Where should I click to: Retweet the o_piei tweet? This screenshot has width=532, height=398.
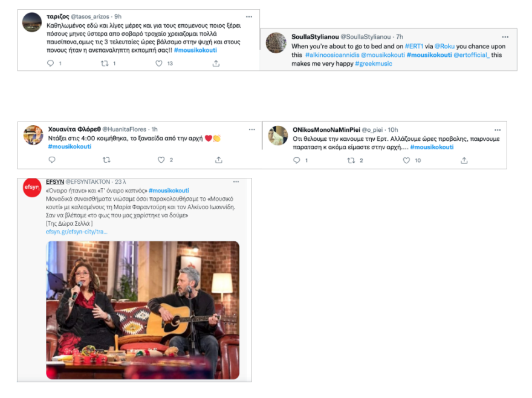[351, 160]
